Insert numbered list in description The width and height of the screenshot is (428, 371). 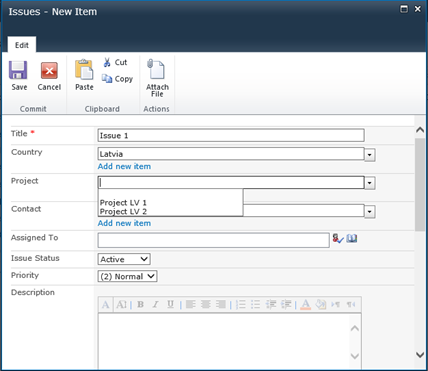pyautogui.click(x=240, y=304)
